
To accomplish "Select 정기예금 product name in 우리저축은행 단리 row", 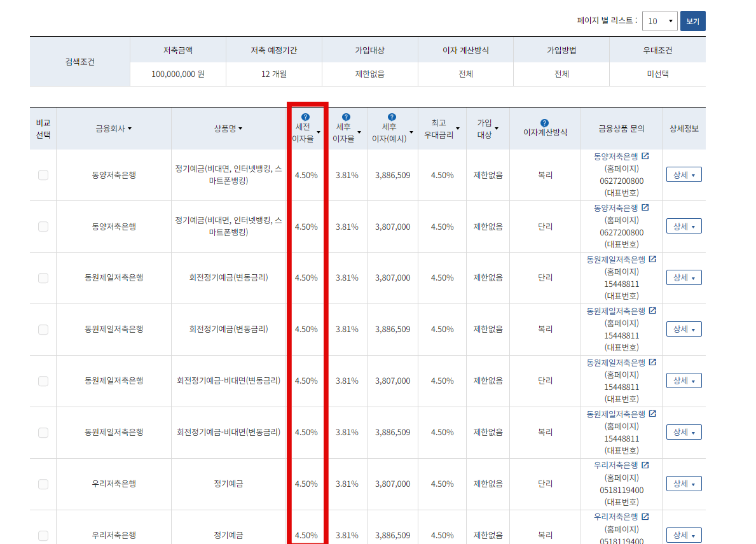I will [x=228, y=484].
